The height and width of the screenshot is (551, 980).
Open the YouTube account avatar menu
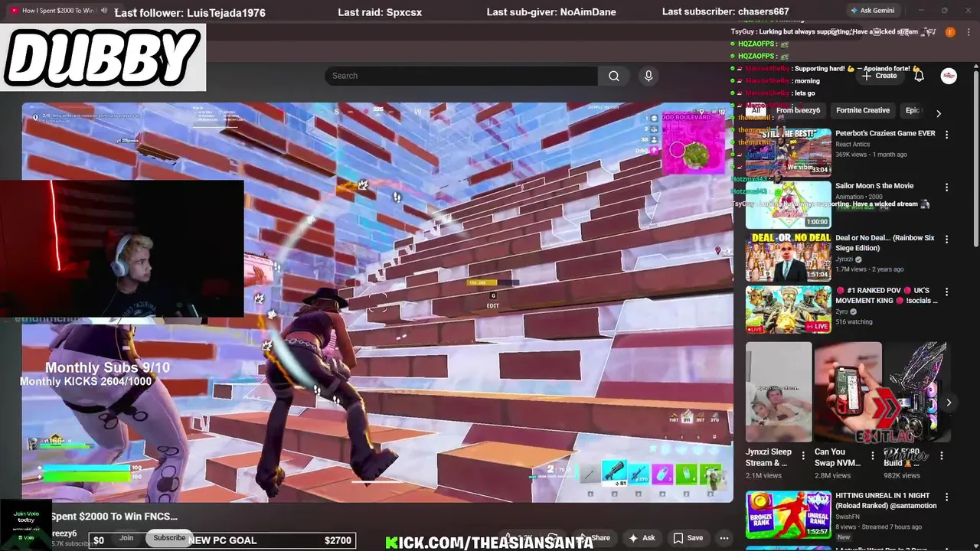point(949,76)
